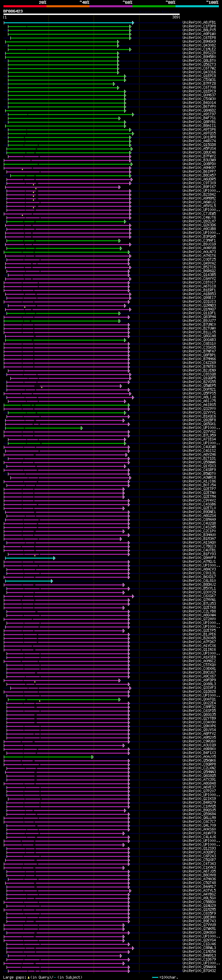Image resolution: width=222 pixels, height=980 pixels.
Task: Select subject label UniRef100_A9TSP6
Action: coord(199,129)
